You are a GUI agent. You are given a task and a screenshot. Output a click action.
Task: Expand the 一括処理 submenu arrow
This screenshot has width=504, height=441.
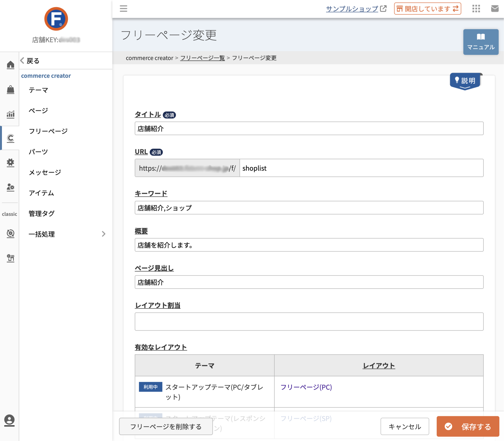(104, 234)
